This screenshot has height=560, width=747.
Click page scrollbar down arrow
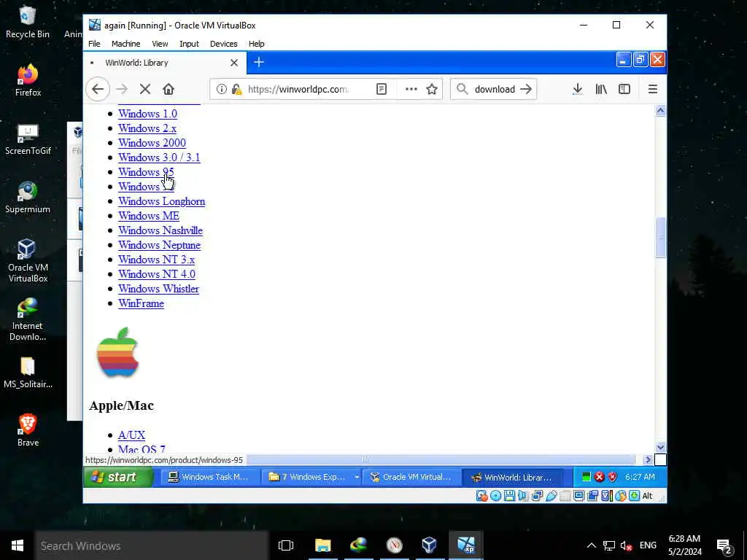pos(660,447)
